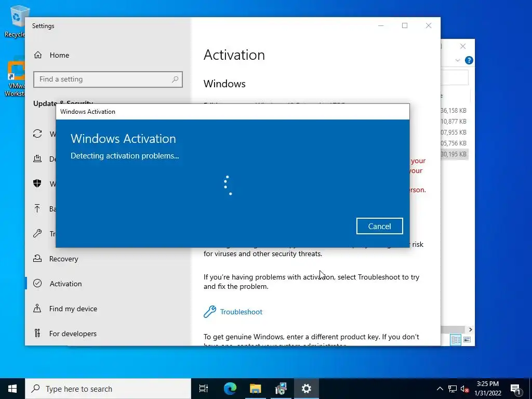Open For developers settings
The width and height of the screenshot is (532, 399).
[x=73, y=334]
